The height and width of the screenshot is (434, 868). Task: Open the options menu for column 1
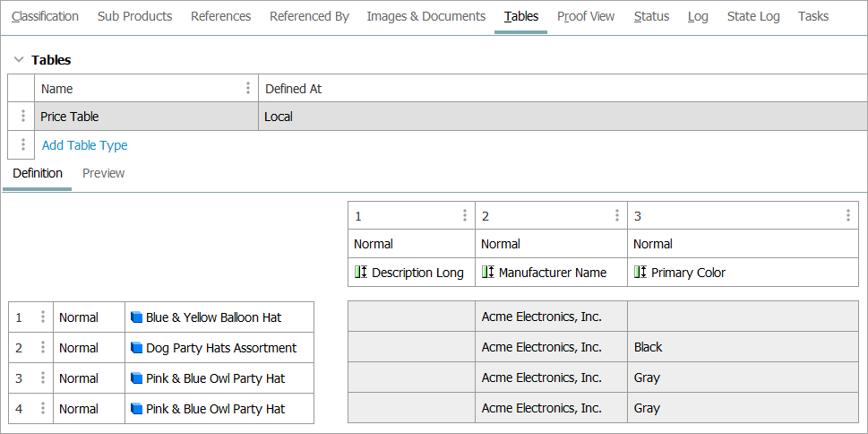(464, 215)
